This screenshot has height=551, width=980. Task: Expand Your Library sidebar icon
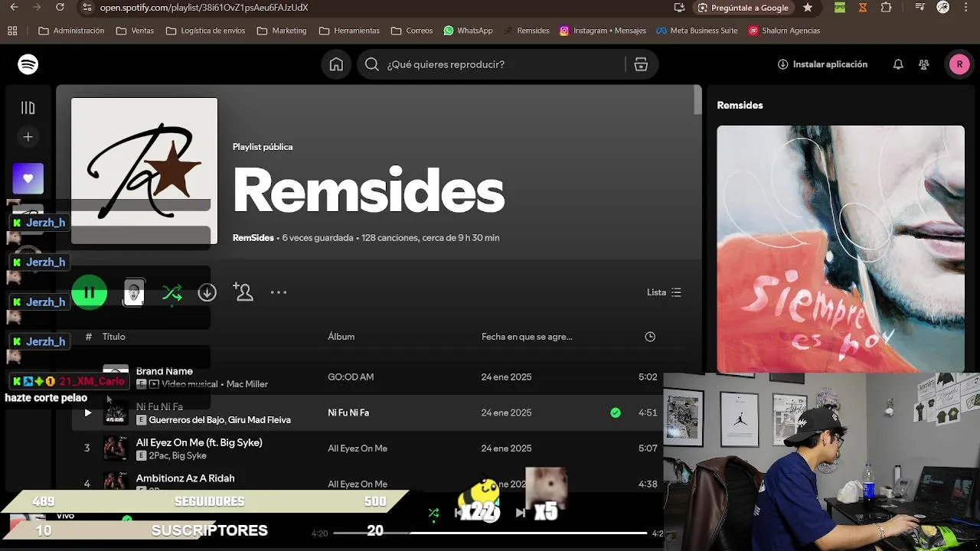(x=28, y=108)
